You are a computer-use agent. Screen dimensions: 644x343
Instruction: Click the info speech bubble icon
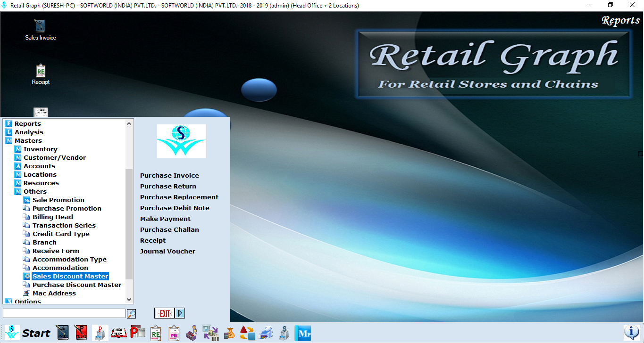pos(631,332)
